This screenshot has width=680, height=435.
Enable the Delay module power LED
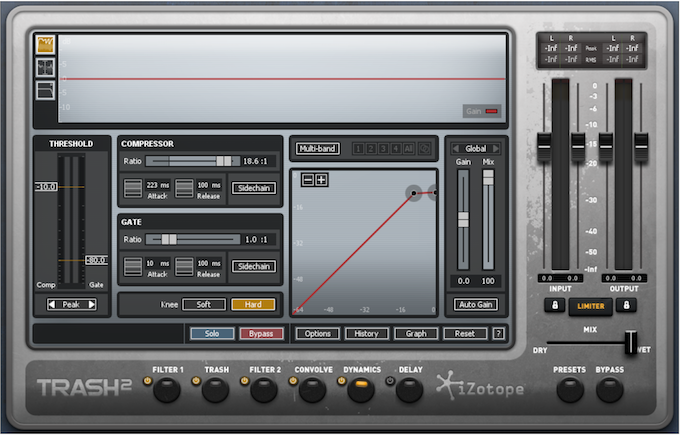click(390, 381)
